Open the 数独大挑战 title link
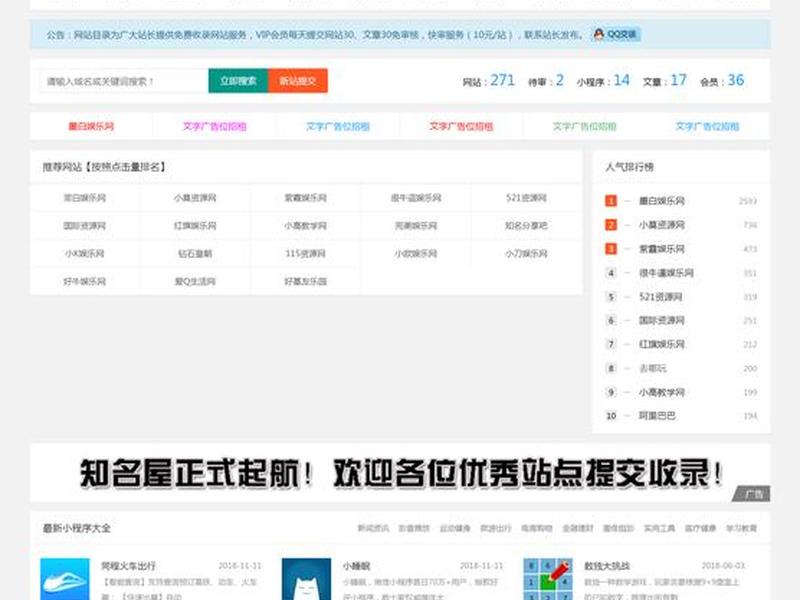The image size is (800, 600). tap(607, 566)
